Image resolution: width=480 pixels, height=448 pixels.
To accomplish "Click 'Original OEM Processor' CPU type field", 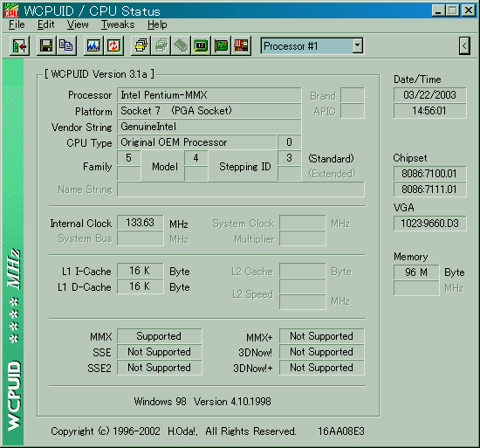I will [197, 142].
